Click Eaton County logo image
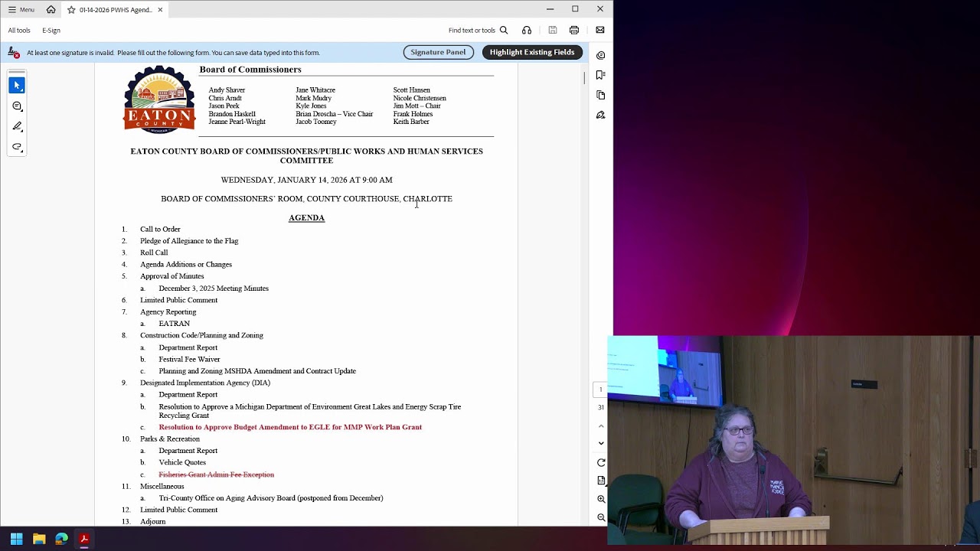The image size is (980, 551). [159, 99]
